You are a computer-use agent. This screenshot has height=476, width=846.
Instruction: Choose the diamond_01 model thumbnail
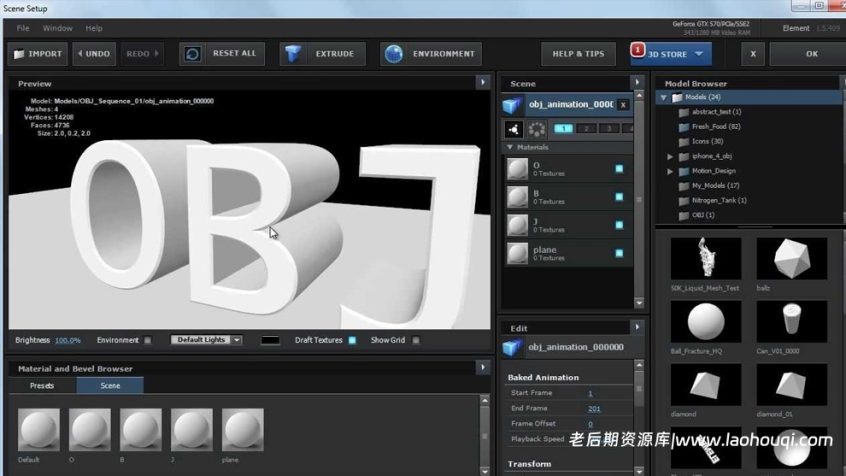pos(792,385)
